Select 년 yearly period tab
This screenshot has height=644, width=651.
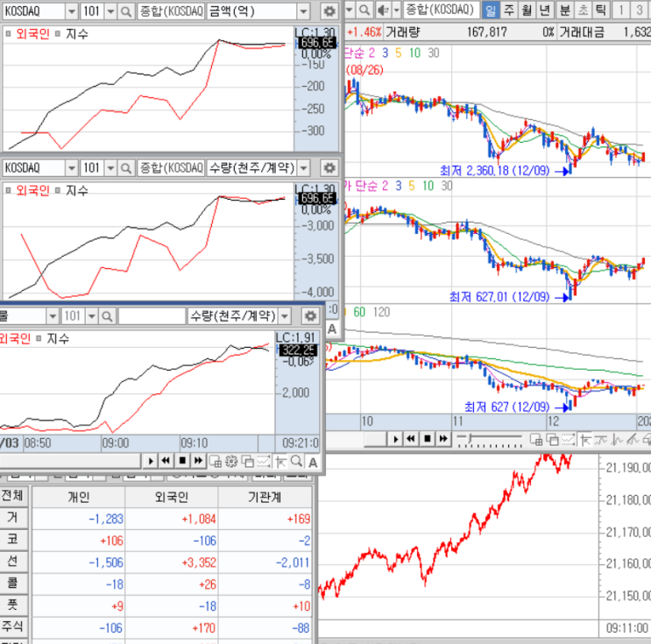click(545, 10)
